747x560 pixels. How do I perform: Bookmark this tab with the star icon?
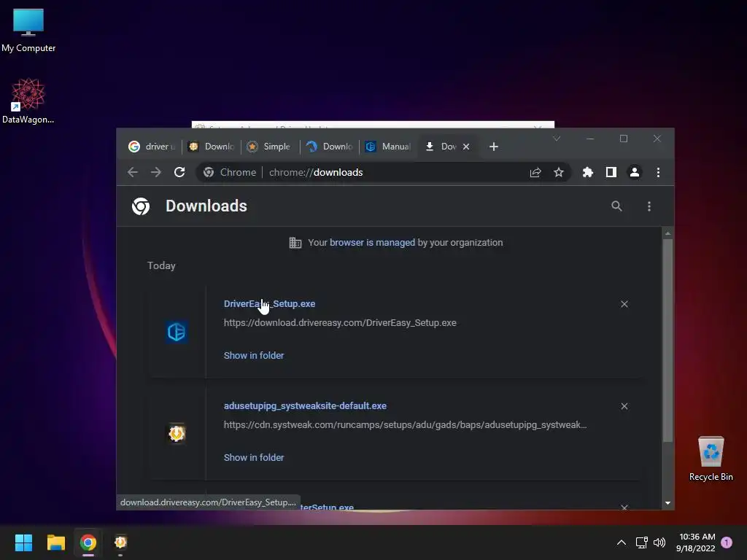[558, 172]
